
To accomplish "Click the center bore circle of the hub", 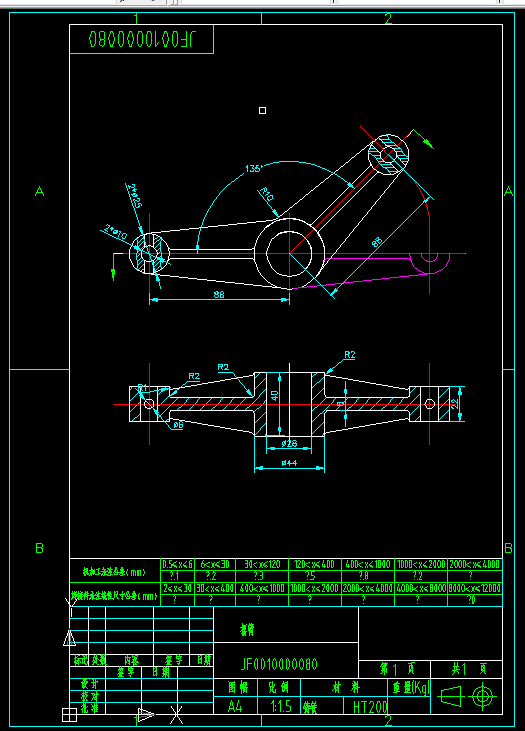I will coord(289,254).
